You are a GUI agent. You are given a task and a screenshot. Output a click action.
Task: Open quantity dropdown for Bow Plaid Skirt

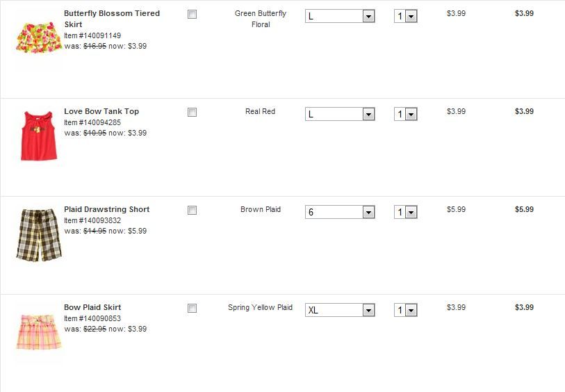coord(405,310)
